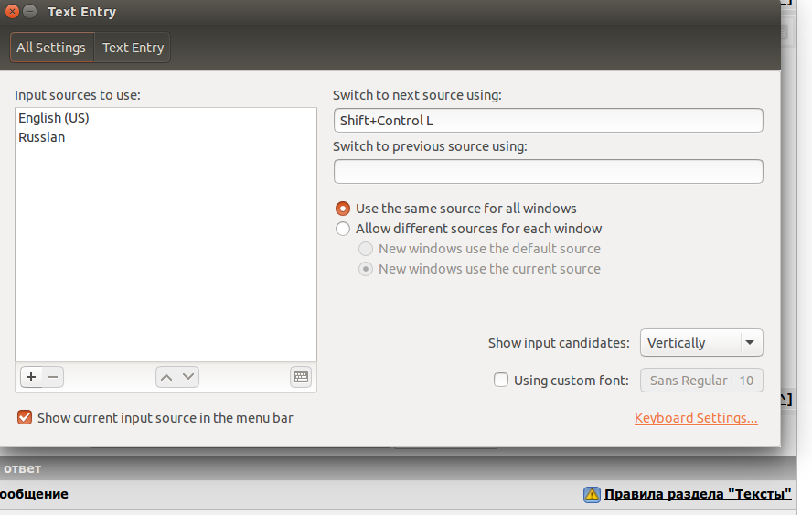Image resolution: width=812 pixels, height=515 pixels.
Task: Select Russian in the input sources list
Action: pos(166,137)
